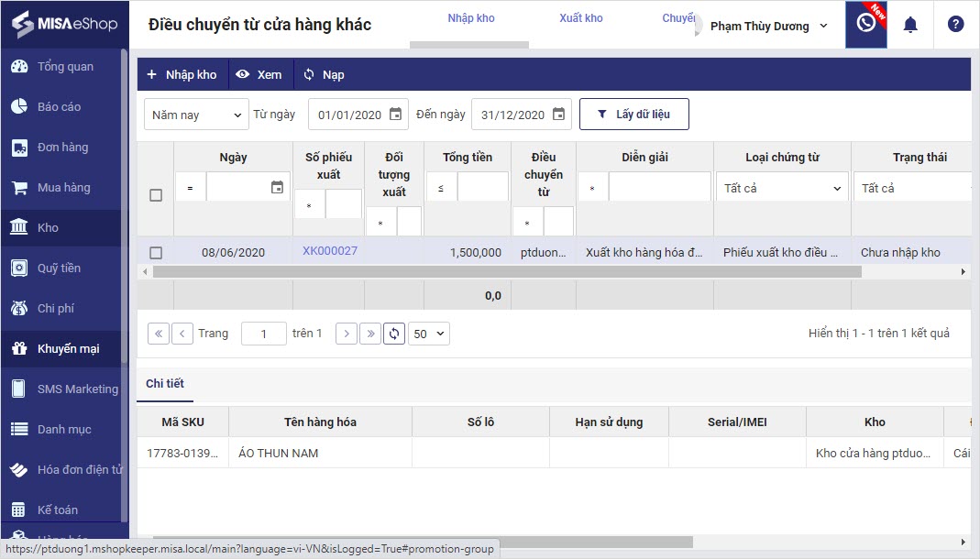Go to first page button

[x=159, y=334]
